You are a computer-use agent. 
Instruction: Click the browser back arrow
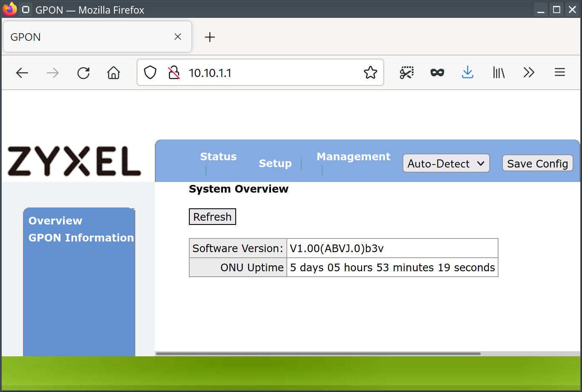click(x=22, y=73)
